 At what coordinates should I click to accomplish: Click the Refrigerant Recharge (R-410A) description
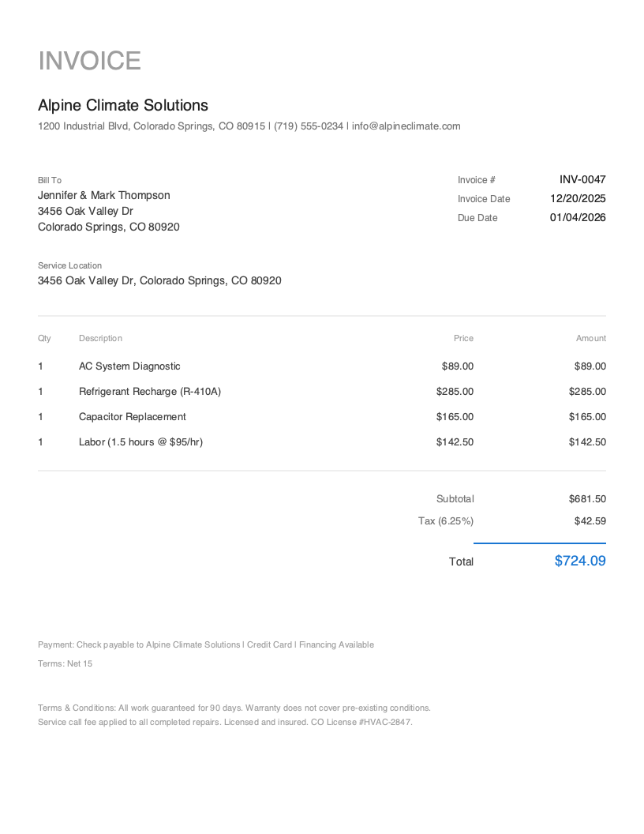click(149, 391)
